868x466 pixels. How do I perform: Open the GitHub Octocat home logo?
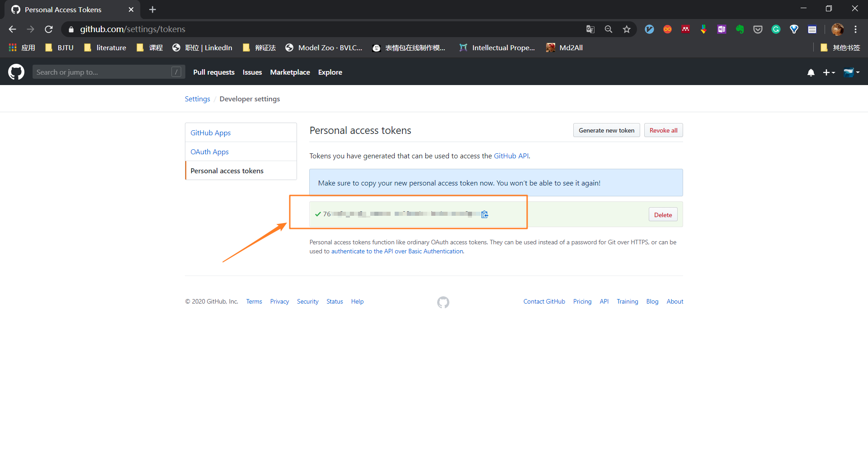[x=16, y=72]
